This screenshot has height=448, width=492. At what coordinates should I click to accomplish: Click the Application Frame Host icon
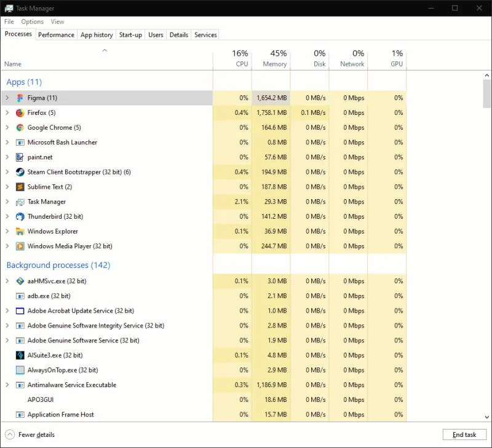coord(20,415)
